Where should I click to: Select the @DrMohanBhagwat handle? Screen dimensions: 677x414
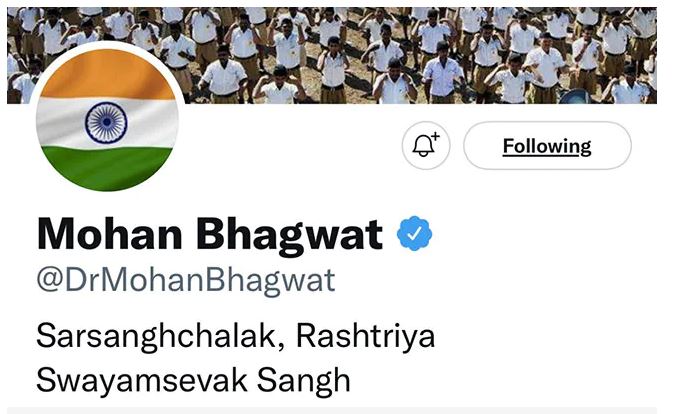[186, 280]
